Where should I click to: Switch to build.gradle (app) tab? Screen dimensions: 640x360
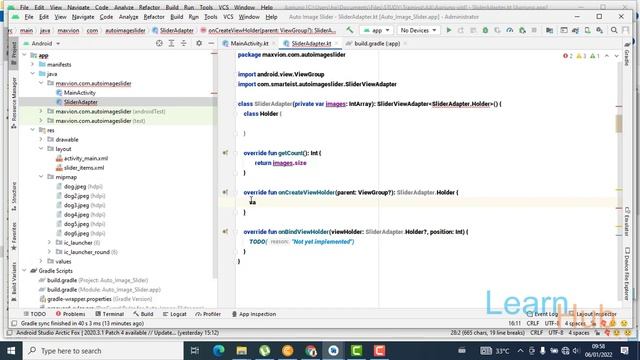[377, 43]
